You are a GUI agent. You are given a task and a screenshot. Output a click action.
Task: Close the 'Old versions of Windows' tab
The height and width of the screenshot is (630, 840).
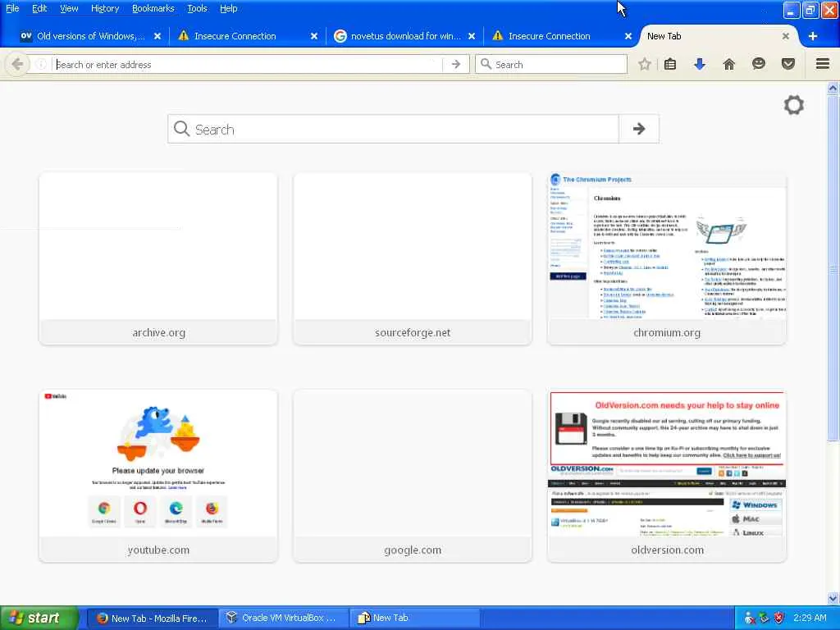157,36
